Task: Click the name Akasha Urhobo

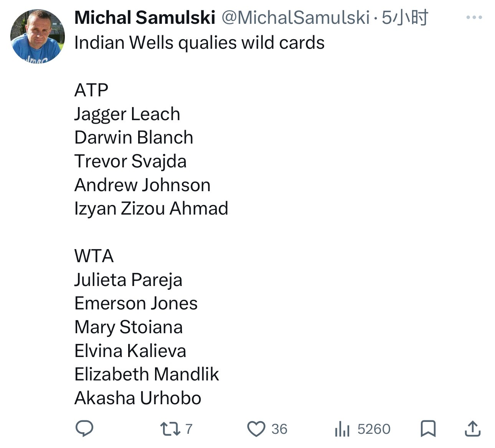Action: point(138,398)
